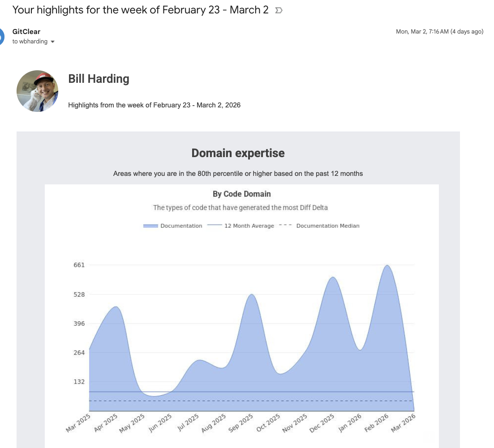
Task: Click the blue Documentation legend swatch
Action: 150,226
